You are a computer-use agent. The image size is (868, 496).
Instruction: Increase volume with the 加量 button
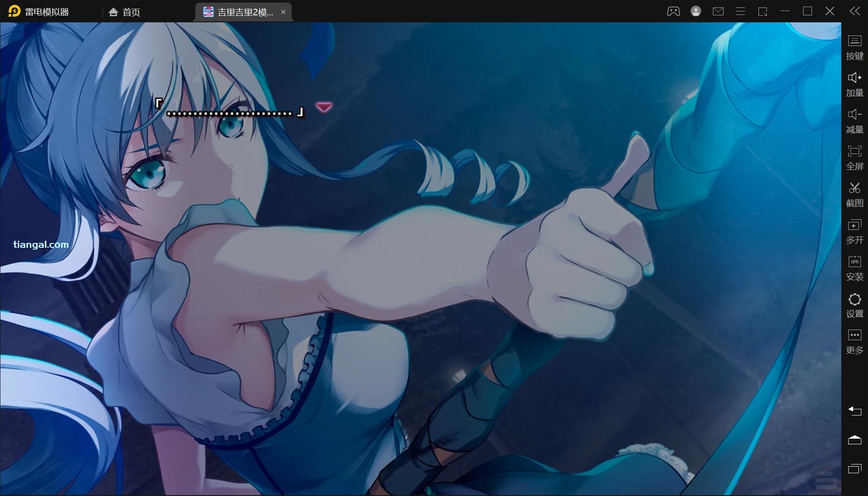(854, 84)
